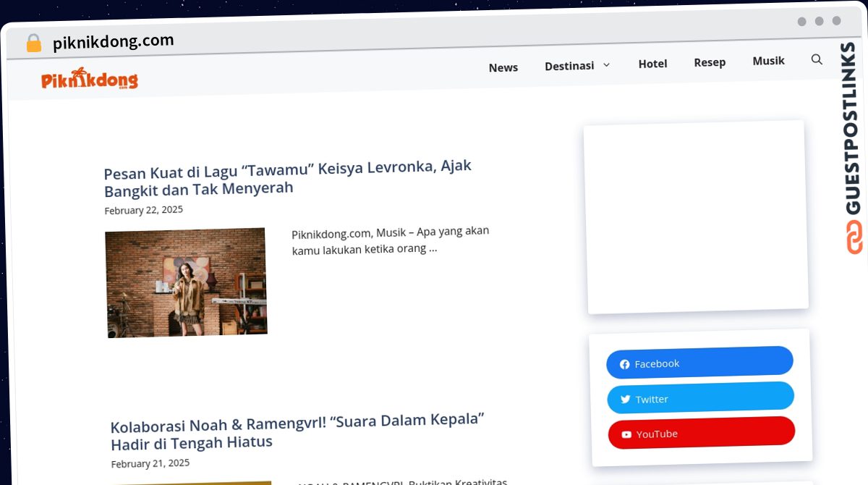Go to the Resep menu section
This screenshot has height=485, width=868.
(x=710, y=62)
